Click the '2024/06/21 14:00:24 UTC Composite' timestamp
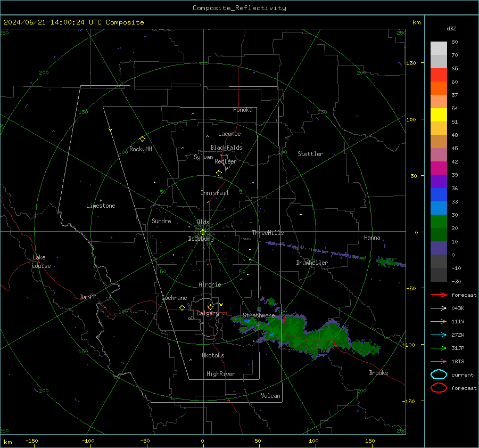This screenshot has width=479, height=448. click(73, 22)
